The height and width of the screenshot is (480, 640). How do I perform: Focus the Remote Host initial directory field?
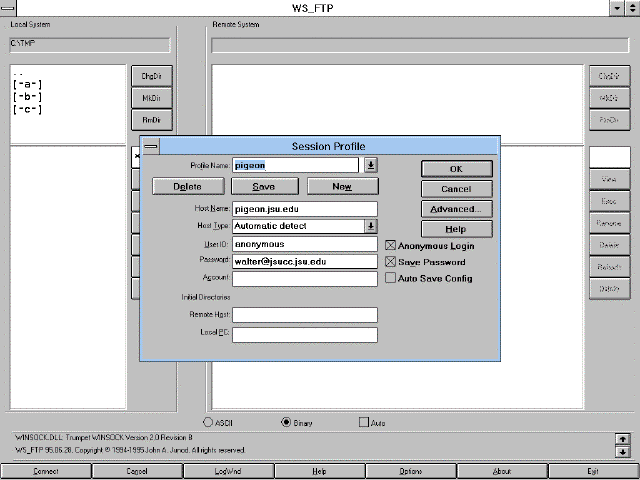pos(305,315)
